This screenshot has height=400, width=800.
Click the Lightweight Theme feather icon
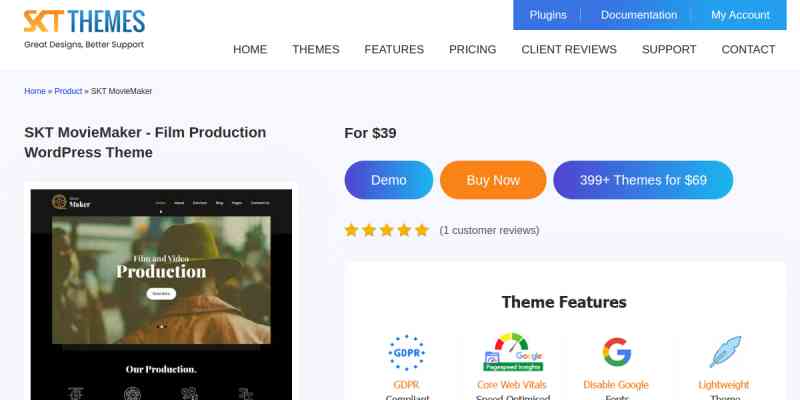tap(725, 352)
